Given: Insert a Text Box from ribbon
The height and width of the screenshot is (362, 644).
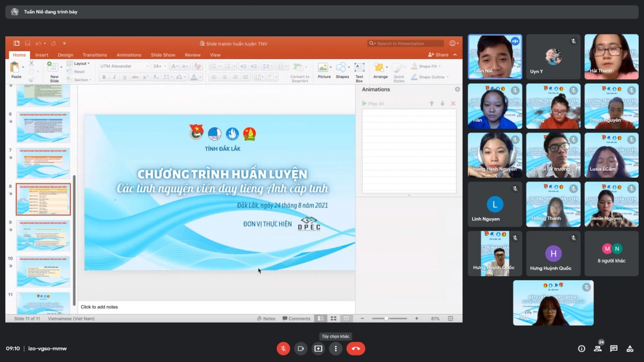Looking at the screenshot, I should pyautogui.click(x=360, y=70).
